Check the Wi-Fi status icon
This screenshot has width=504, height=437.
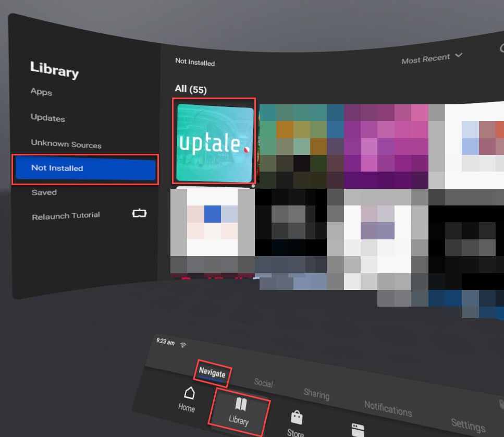tap(183, 345)
